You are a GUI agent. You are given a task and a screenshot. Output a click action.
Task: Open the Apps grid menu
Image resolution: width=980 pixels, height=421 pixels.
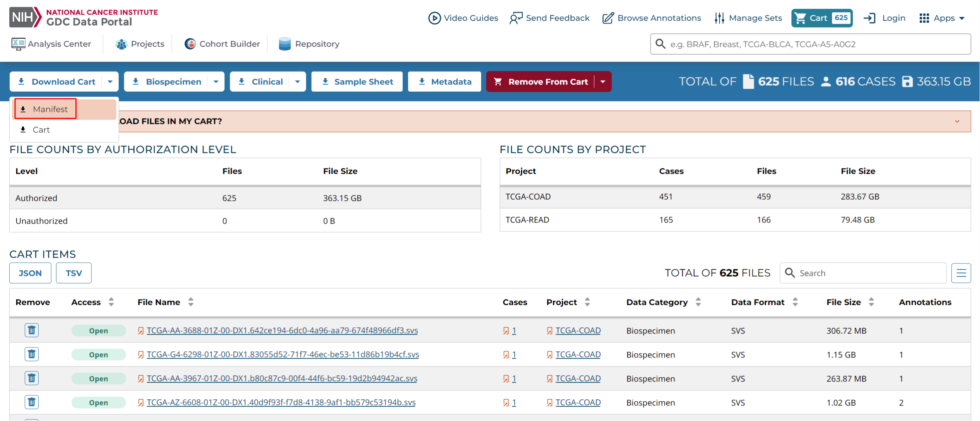coord(942,18)
